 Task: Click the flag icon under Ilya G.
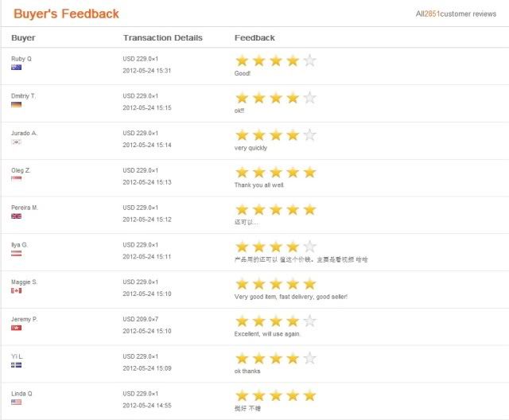[x=16, y=254]
